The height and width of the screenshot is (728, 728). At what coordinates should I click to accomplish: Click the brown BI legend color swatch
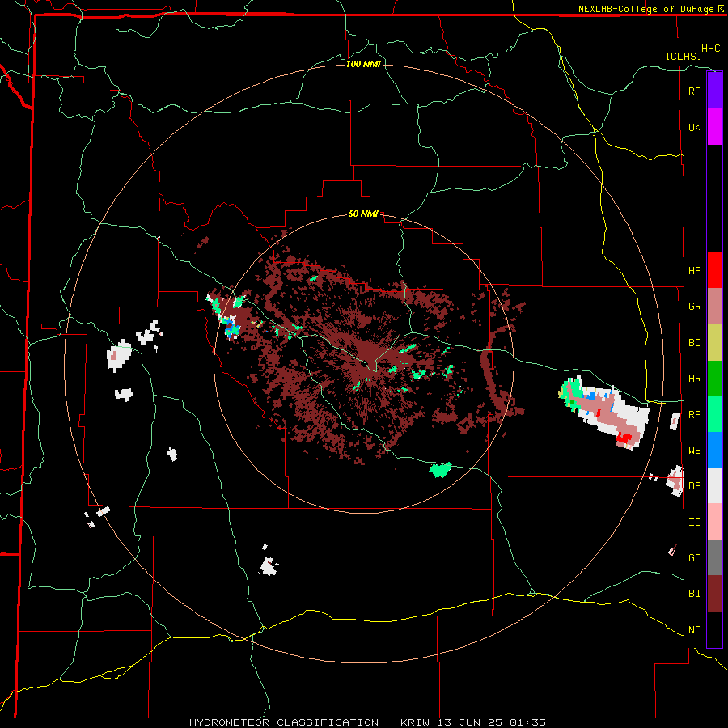714,594
